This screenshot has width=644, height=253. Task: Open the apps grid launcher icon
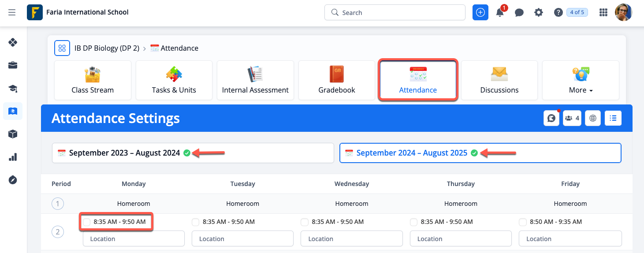pyautogui.click(x=603, y=12)
